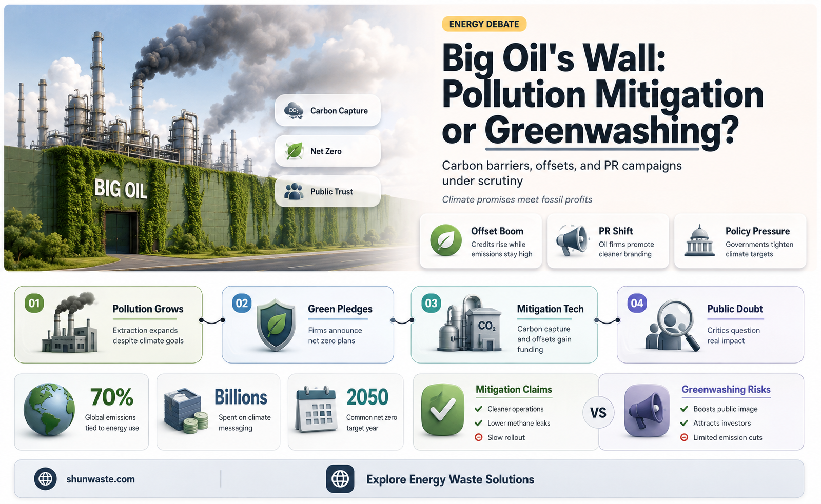Click the purple megaphone Greenwashing Risks icon

[x=647, y=411]
